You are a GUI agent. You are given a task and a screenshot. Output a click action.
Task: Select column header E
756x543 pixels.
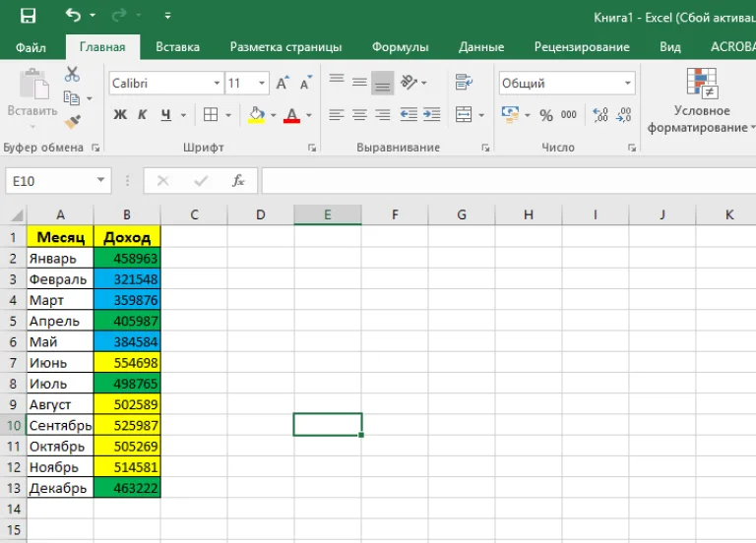pyautogui.click(x=328, y=214)
